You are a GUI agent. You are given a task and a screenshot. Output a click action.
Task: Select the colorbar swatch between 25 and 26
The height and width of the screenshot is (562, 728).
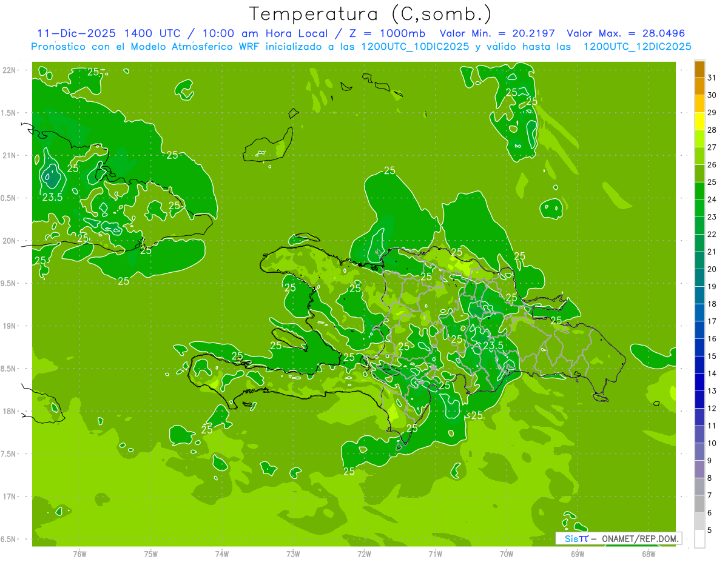(699, 173)
